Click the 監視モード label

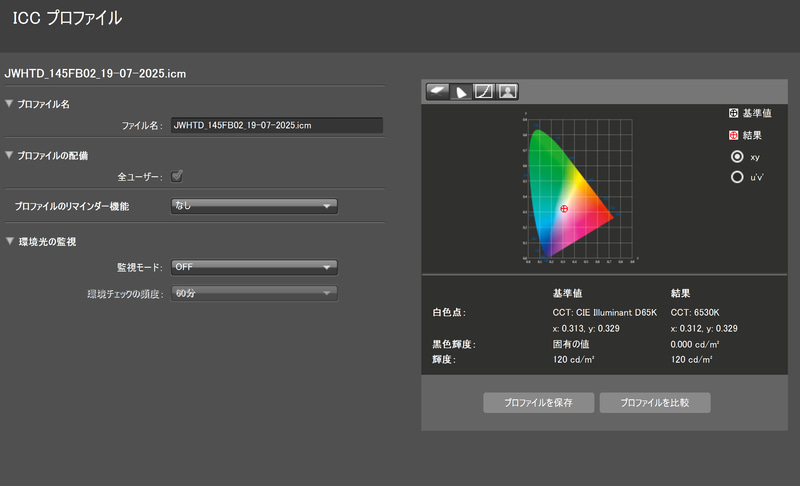140,267
